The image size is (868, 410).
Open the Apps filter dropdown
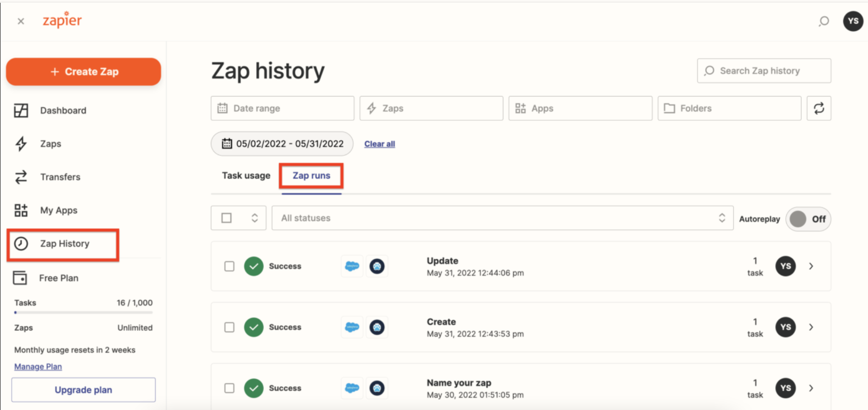click(580, 108)
